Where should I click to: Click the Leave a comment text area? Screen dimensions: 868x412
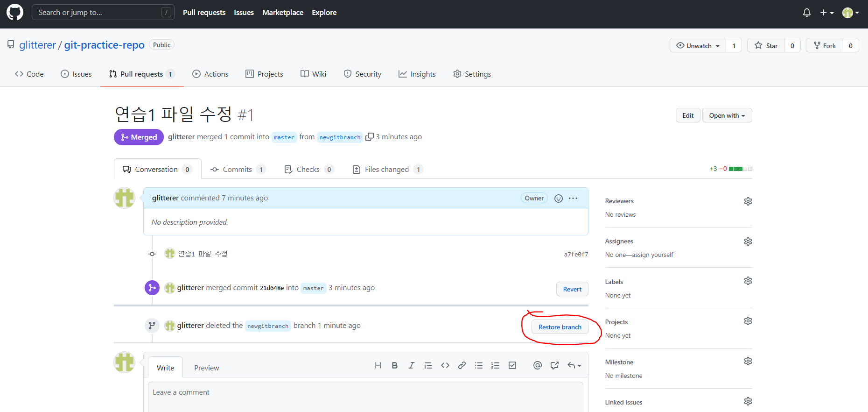point(365,397)
